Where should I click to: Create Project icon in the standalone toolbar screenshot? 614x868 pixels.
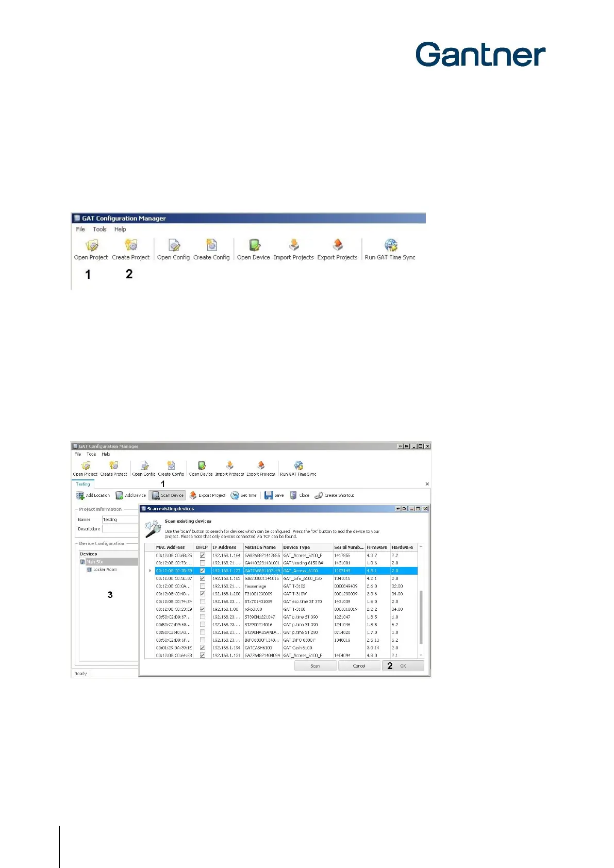(x=131, y=245)
